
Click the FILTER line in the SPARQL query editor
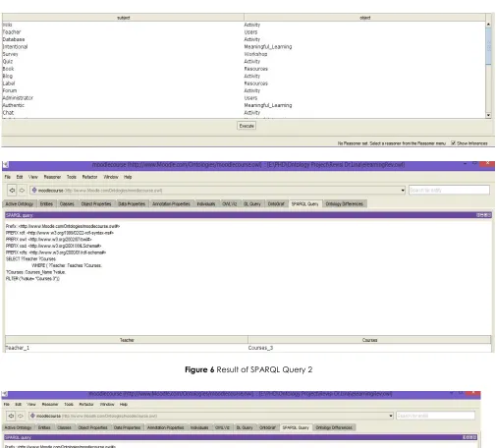tap(32, 279)
